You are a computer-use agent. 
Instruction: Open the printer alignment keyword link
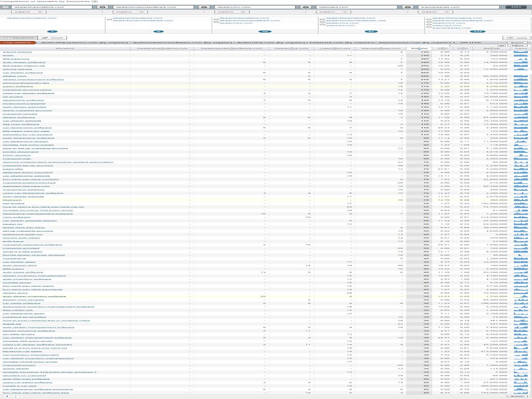click(21, 152)
